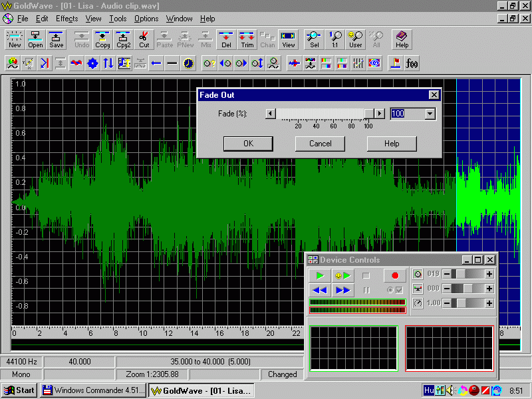
Task: Click the red Record button
Action: (x=395, y=275)
